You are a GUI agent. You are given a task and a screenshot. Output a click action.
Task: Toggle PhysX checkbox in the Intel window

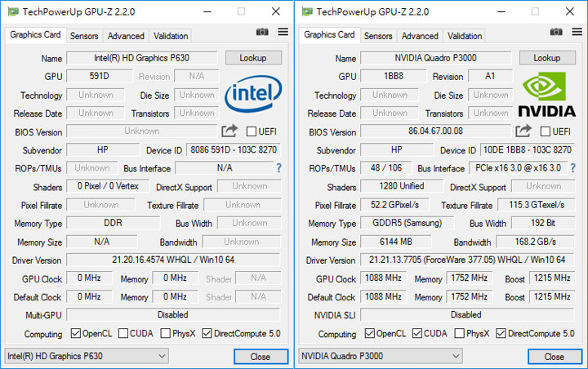166,333
